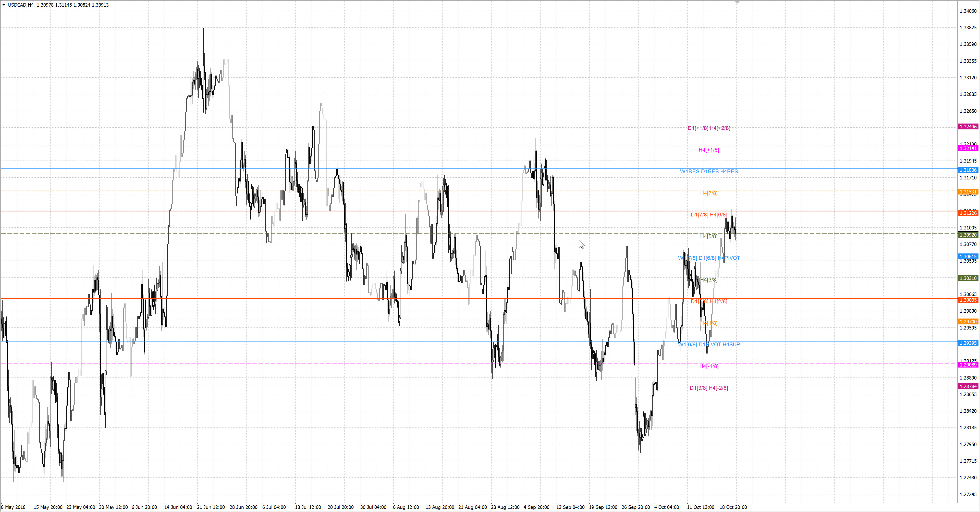Select the W1RES D1RES H4RES line label
The height and width of the screenshot is (512, 980).
[709, 172]
